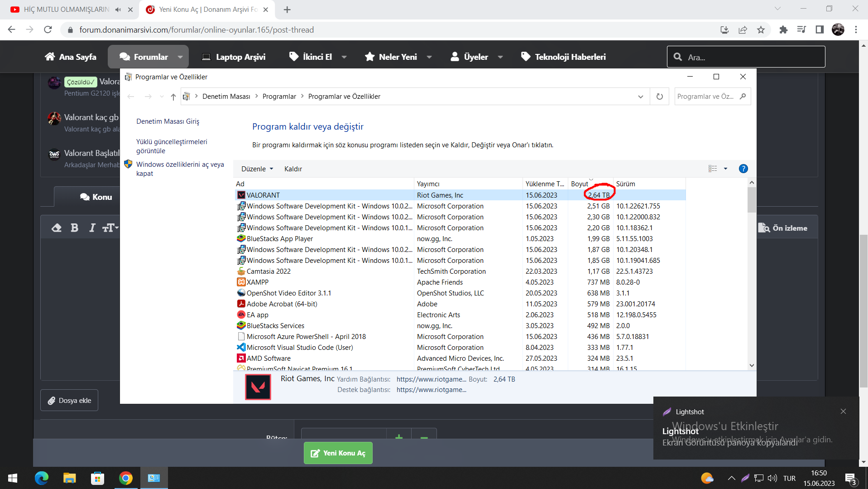Click the eraser remove formatting icon in editor
Viewport: 868px width, 489px height.
point(56,228)
